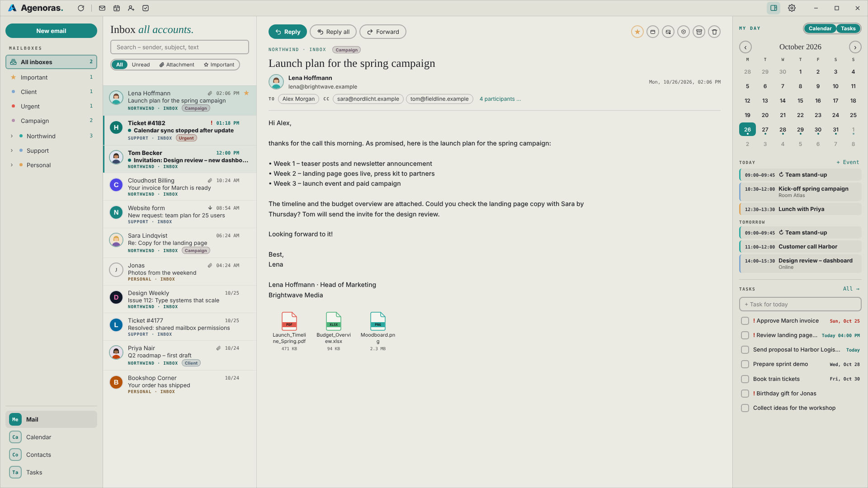868x488 pixels.
Task: Open the Moodboard.png attachment icon
Action: [378, 321]
